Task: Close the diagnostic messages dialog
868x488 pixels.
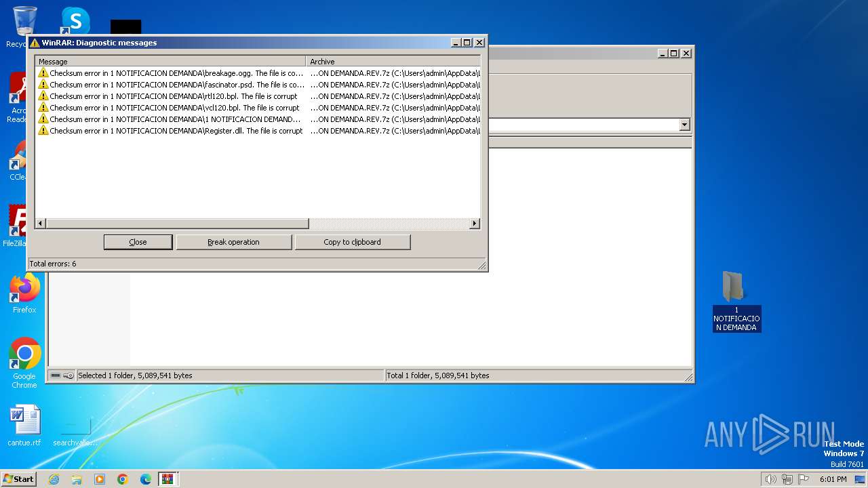Action: tap(138, 242)
